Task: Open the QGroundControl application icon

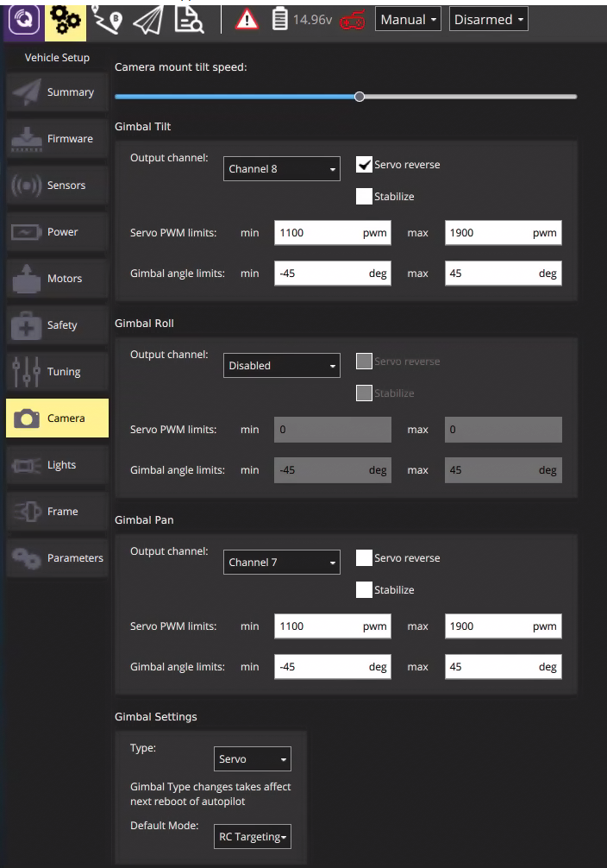Action: [x=24, y=21]
